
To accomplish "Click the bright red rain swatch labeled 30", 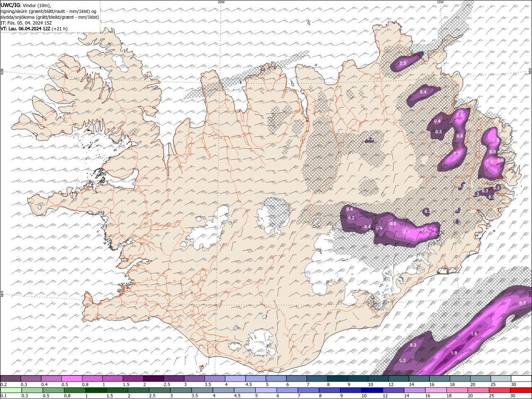I will point(521,390).
